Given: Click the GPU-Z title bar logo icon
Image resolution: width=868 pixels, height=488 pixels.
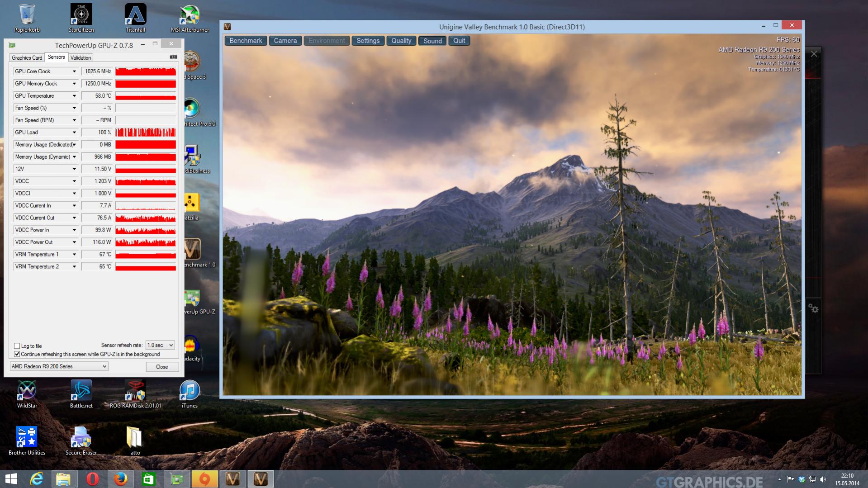Looking at the screenshot, I should click(x=12, y=45).
